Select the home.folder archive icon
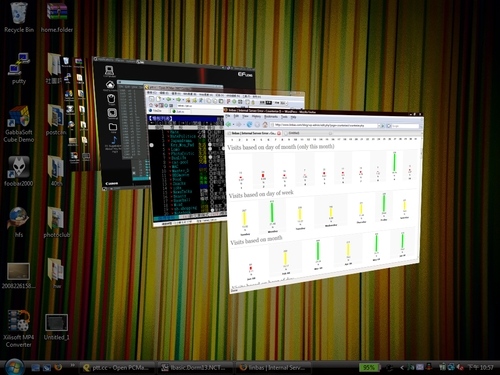Image resolution: width=500 pixels, height=375 pixels. pyautogui.click(x=57, y=18)
